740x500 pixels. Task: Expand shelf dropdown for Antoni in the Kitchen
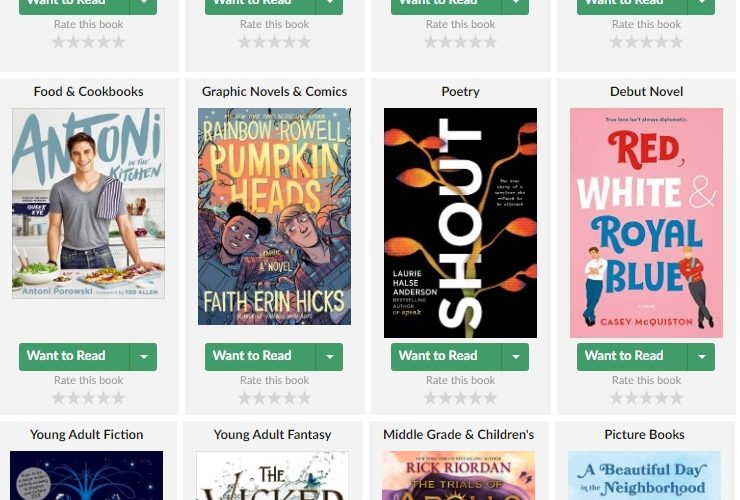143,356
